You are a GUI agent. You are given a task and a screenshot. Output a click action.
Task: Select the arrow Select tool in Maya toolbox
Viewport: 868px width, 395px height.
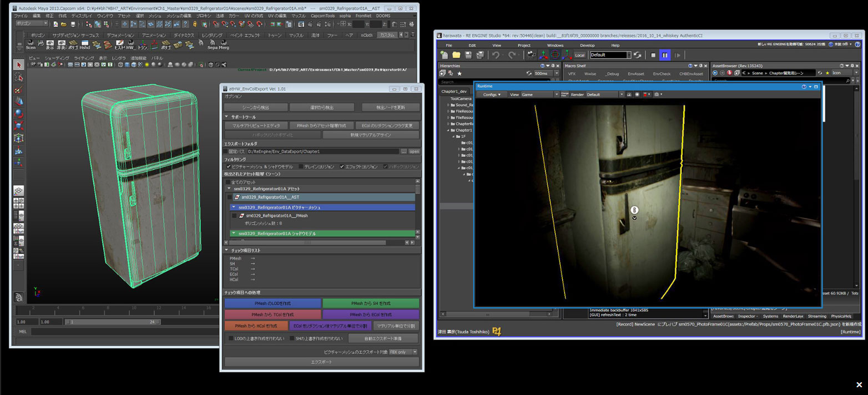click(18, 65)
